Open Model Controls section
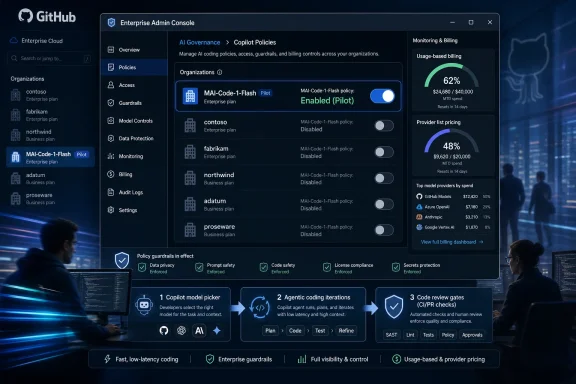The width and height of the screenshot is (576, 384). [x=134, y=121]
